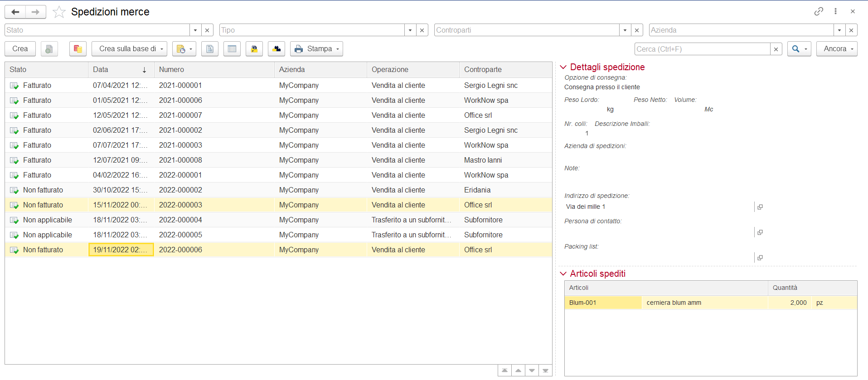Click date cell 19/11/2022 02:…
This screenshot has height=380, width=868.
click(121, 250)
